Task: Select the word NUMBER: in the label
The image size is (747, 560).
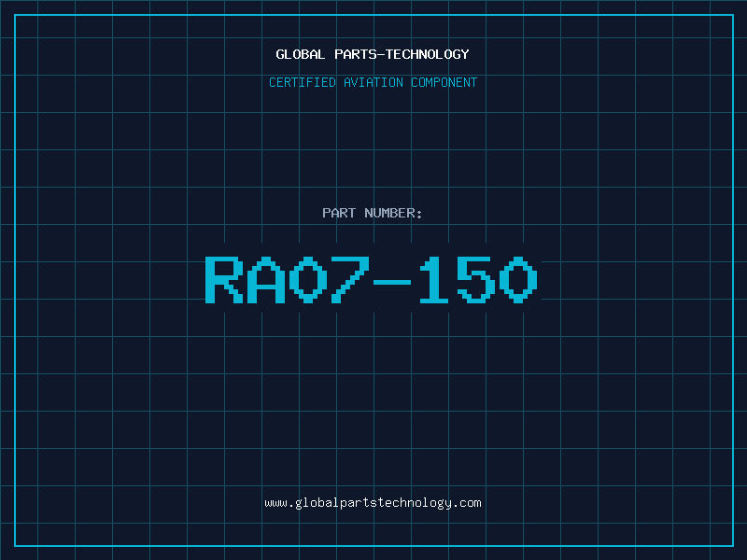Action: [393, 213]
